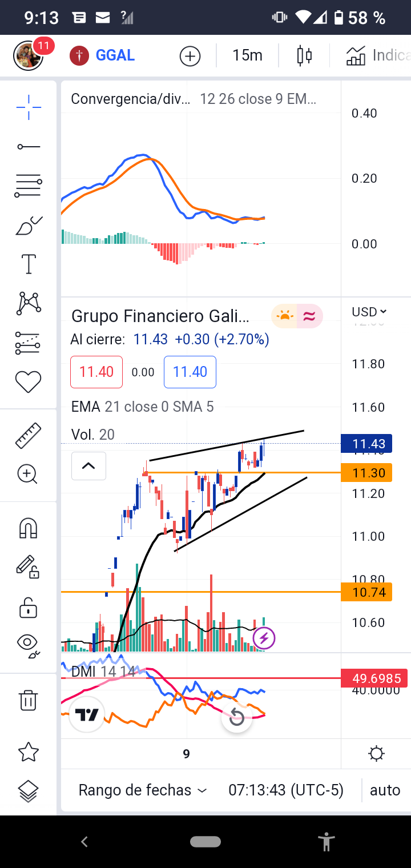
Task: Open the Indicators menu
Action: [x=378, y=55]
